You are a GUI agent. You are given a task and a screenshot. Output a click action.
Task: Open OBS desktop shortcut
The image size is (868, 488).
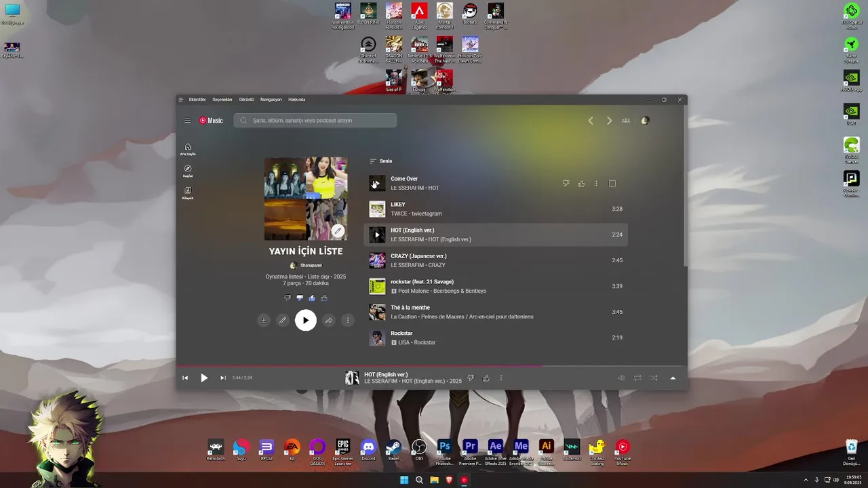419,451
